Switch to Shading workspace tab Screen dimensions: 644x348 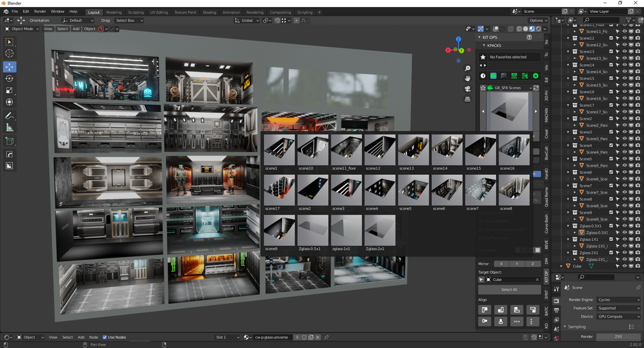pos(210,12)
